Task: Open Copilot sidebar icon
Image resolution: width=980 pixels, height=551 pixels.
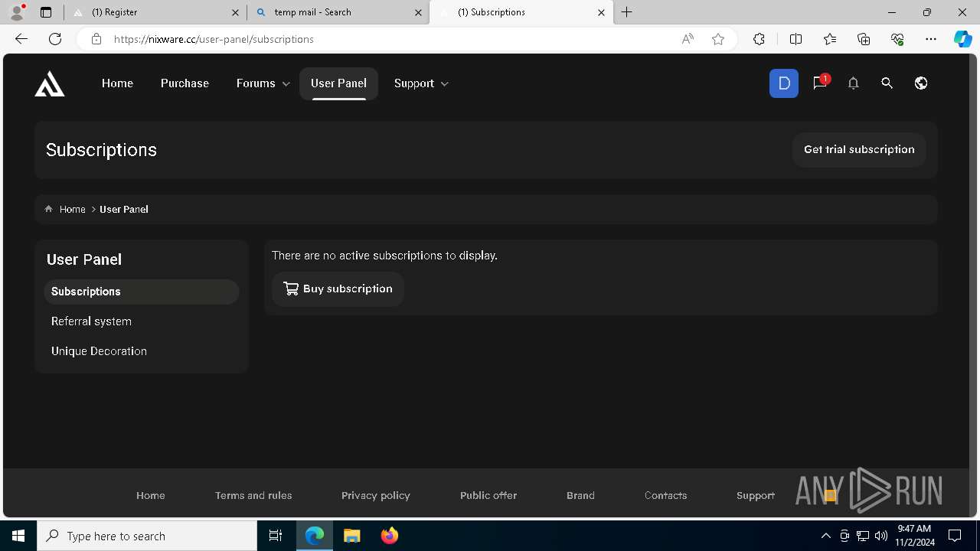Action: pyautogui.click(x=962, y=39)
